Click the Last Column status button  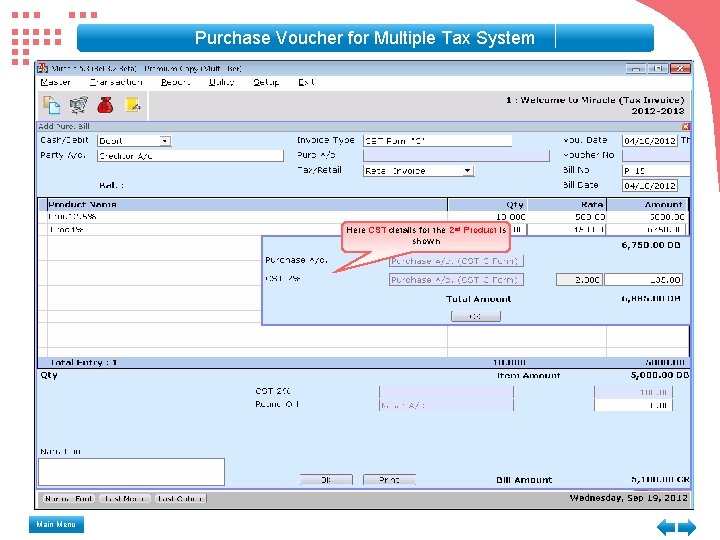tap(180, 499)
